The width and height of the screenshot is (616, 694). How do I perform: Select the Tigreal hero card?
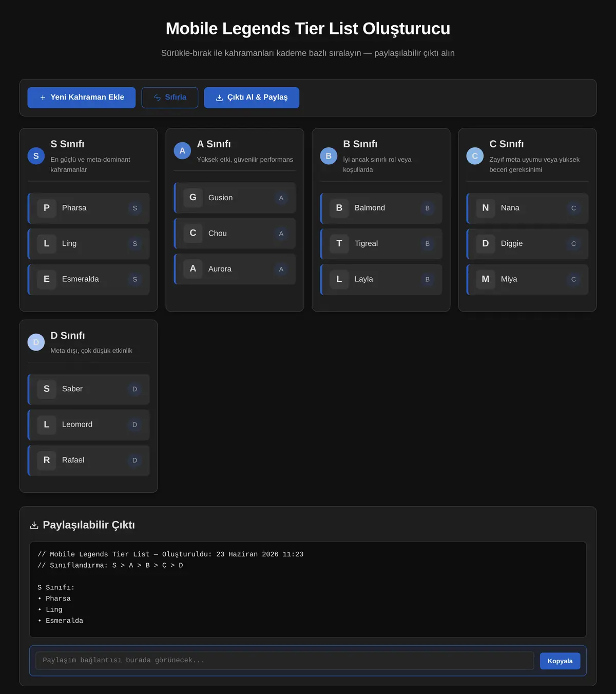(381, 244)
